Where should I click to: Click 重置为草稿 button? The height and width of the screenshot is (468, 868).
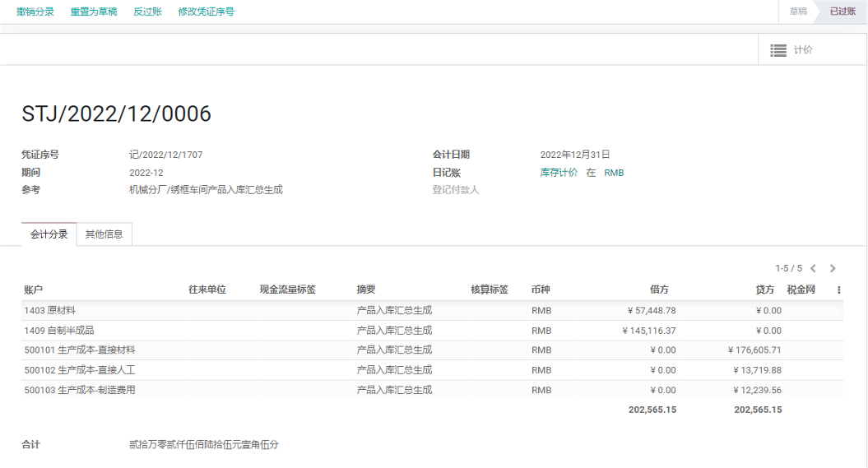pyautogui.click(x=94, y=12)
